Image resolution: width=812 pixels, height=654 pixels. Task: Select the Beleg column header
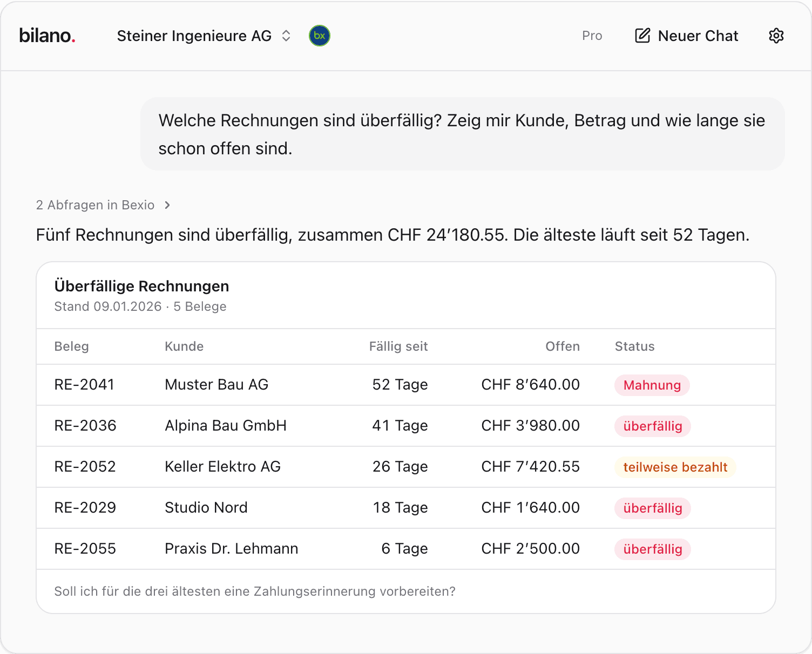pyautogui.click(x=71, y=346)
